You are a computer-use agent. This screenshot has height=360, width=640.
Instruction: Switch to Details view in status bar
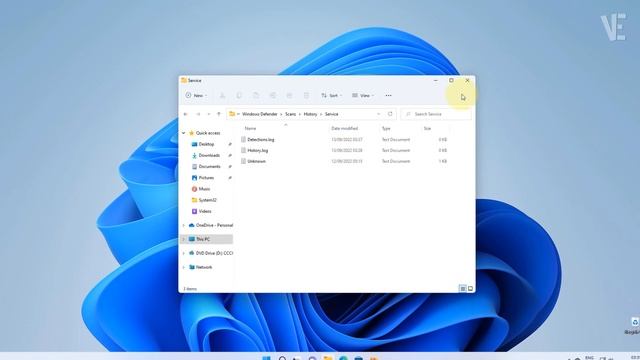pyautogui.click(x=462, y=289)
